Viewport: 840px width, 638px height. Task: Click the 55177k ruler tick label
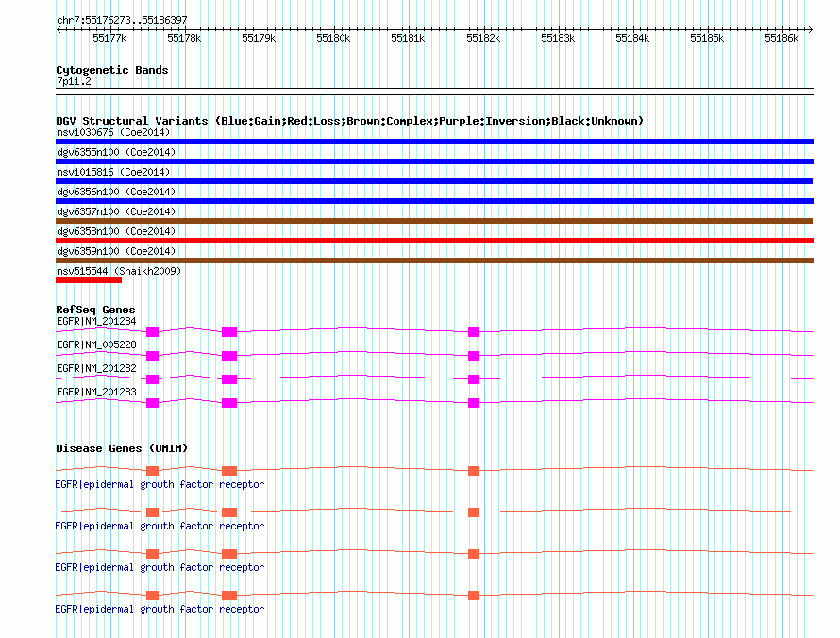(x=109, y=38)
